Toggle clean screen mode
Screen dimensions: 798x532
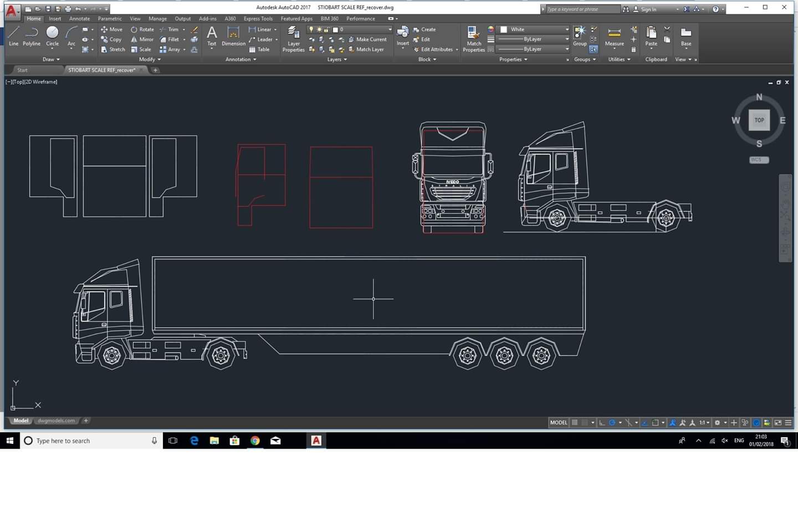point(777,422)
